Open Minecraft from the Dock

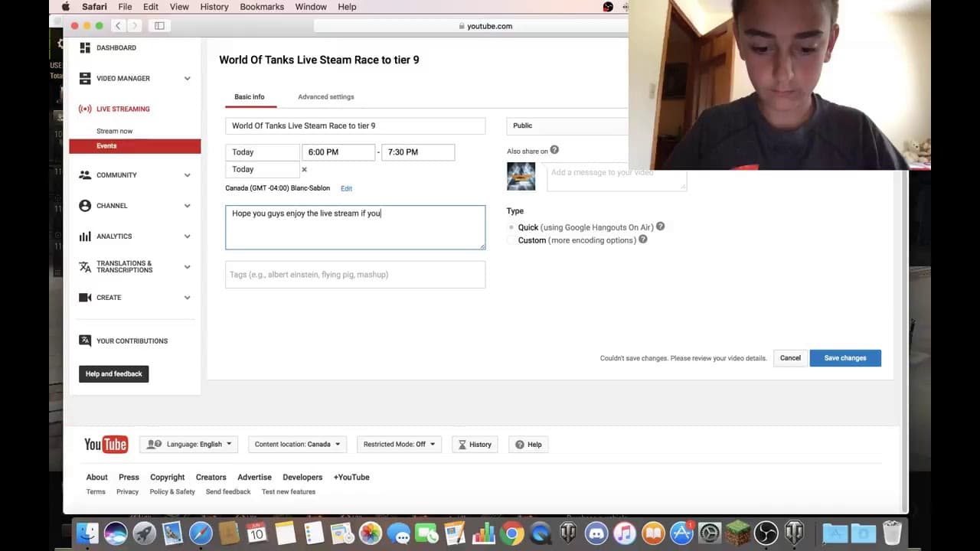[737, 533]
